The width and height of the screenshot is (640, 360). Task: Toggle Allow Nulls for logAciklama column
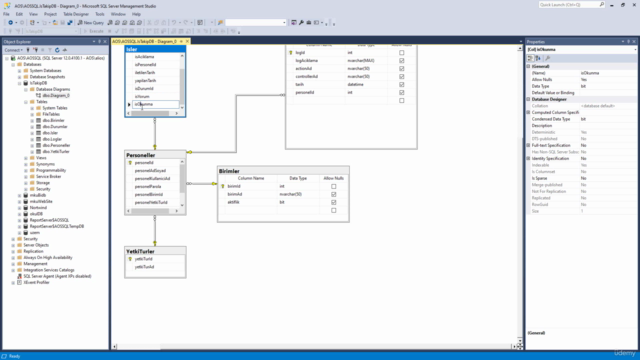pos(402,60)
